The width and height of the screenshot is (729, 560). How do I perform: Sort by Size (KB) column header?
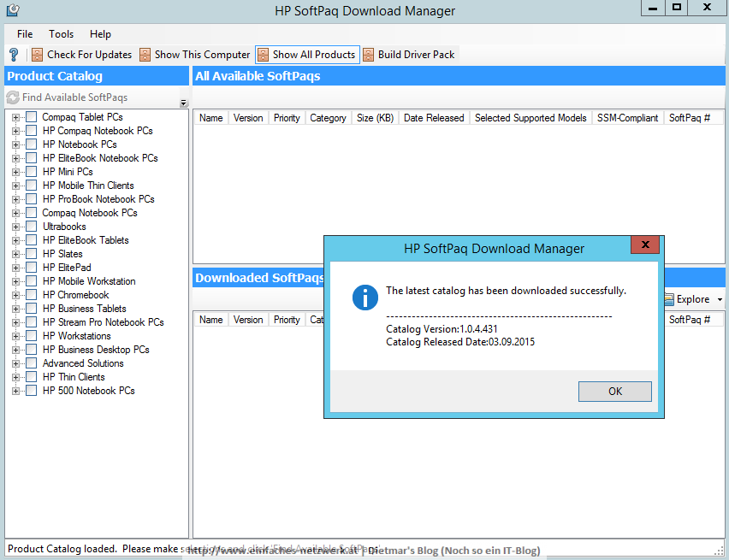pyautogui.click(x=375, y=118)
